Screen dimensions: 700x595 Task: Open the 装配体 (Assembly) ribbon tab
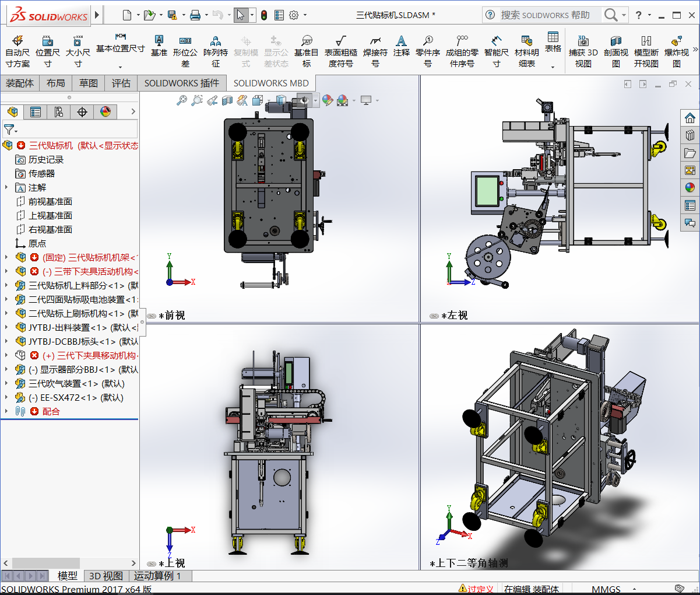click(20, 83)
